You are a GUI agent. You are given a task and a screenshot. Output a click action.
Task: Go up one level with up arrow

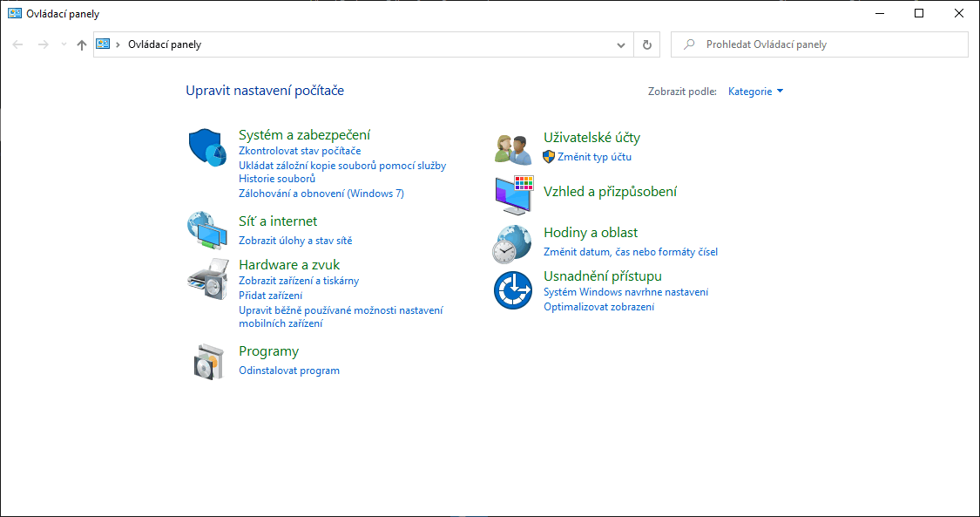point(82,44)
